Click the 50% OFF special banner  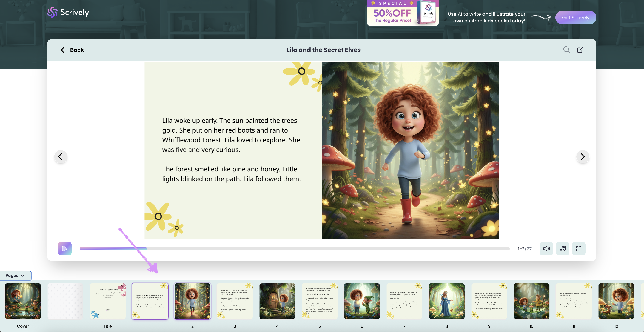(x=403, y=13)
